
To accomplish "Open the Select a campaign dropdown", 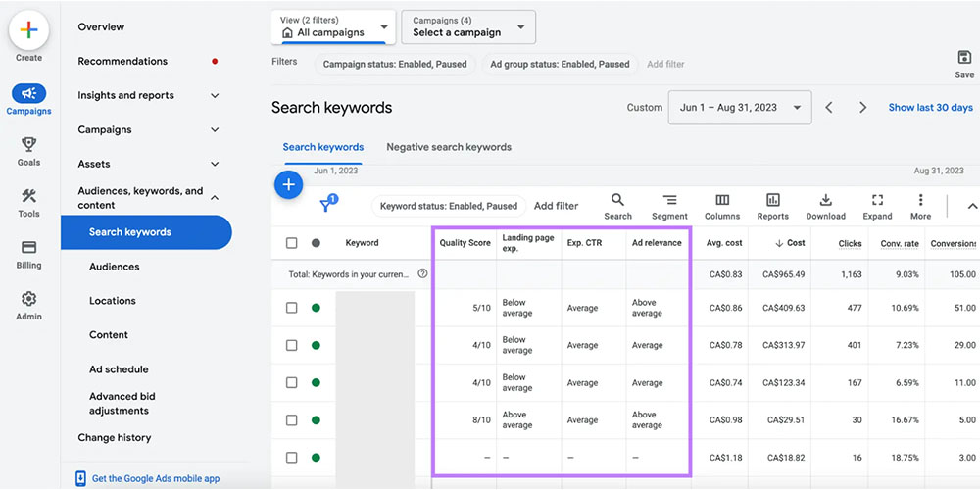I will point(468,26).
